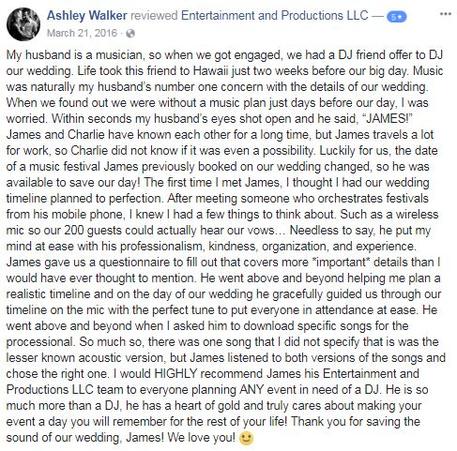Open the post options three-dots menu
The image size is (457, 451).
[445, 14]
